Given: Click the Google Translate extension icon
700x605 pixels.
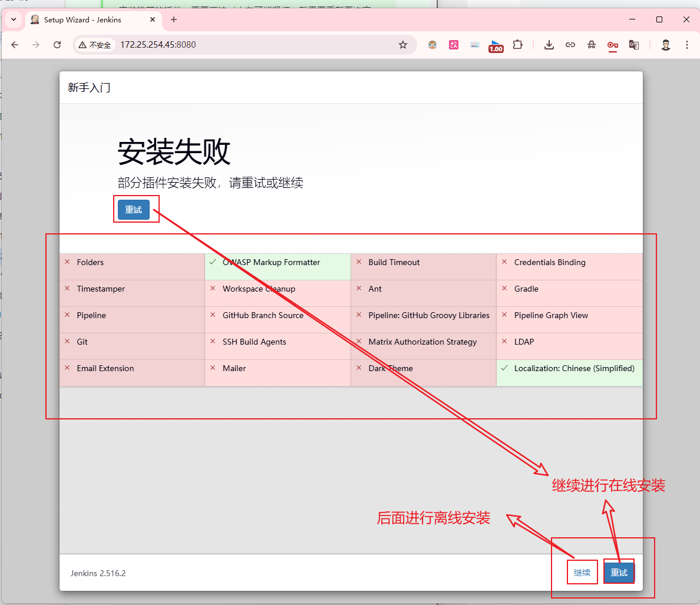Looking at the screenshot, I should pyautogui.click(x=634, y=45).
